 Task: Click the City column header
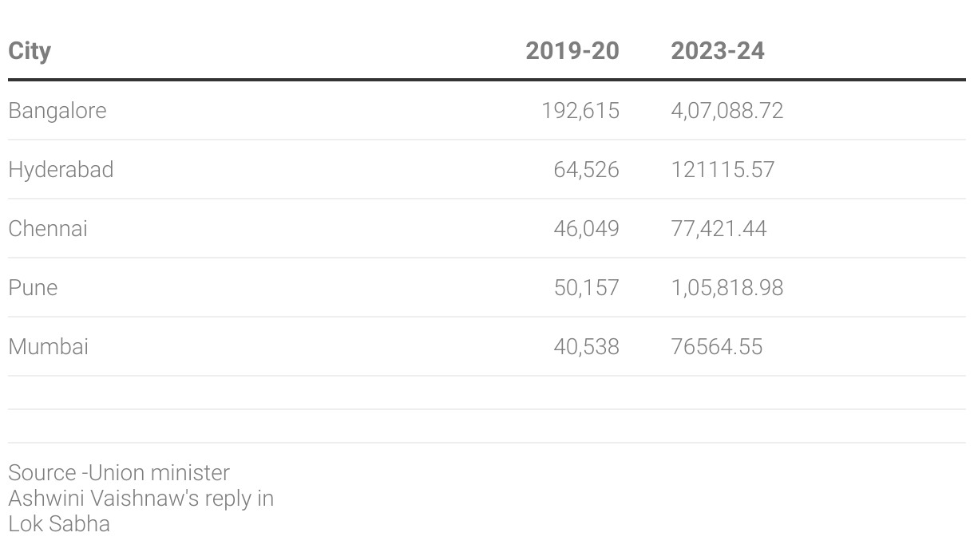pyautogui.click(x=30, y=51)
